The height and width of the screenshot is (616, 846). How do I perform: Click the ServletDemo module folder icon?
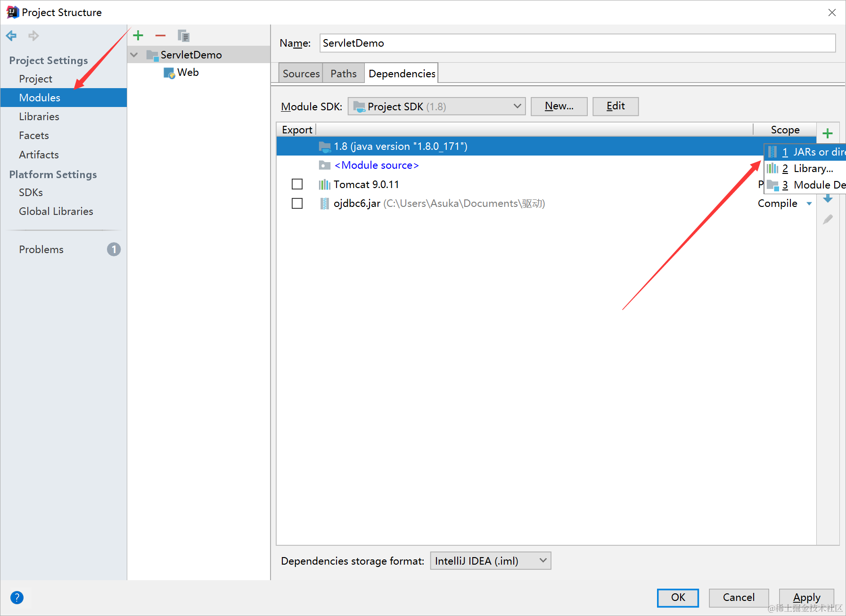[x=152, y=55]
